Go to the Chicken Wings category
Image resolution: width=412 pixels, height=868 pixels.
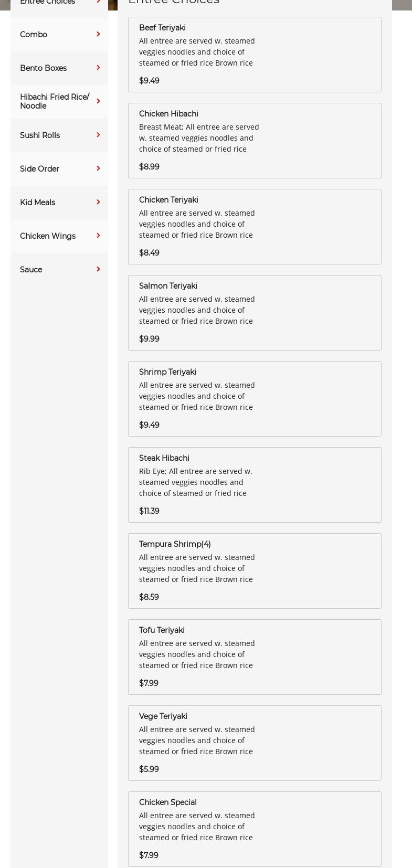(48, 236)
